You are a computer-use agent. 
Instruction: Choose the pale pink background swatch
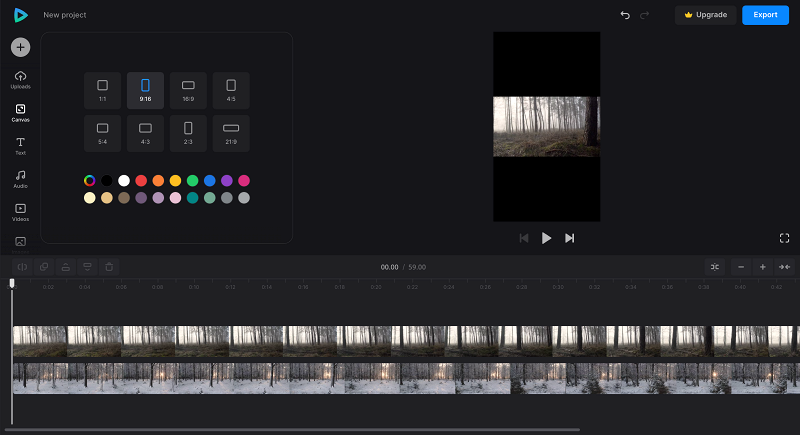coord(176,198)
